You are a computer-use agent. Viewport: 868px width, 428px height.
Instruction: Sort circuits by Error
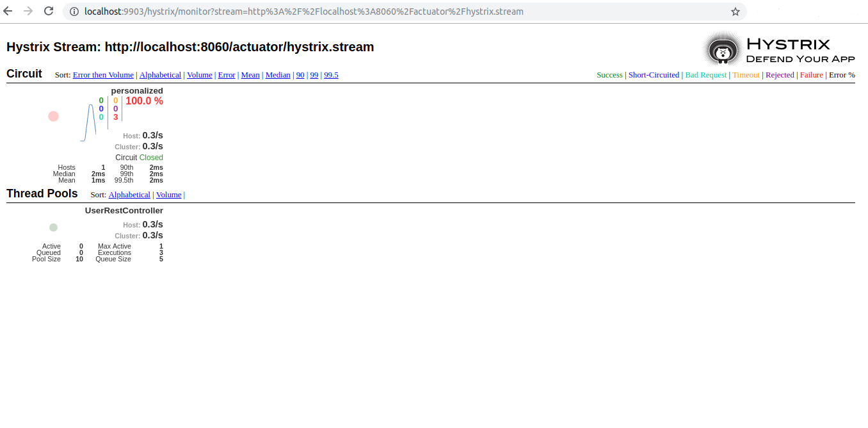(227, 75)
